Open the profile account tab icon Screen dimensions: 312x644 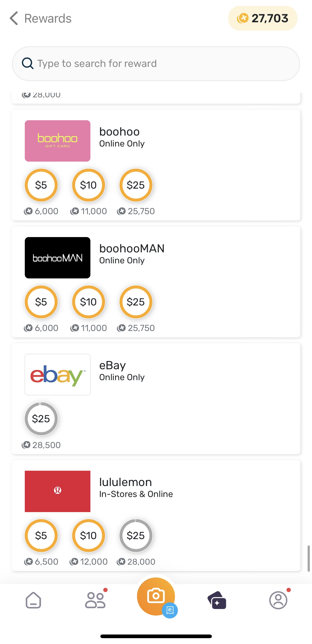pyautogui.click(x=278, y=600)
